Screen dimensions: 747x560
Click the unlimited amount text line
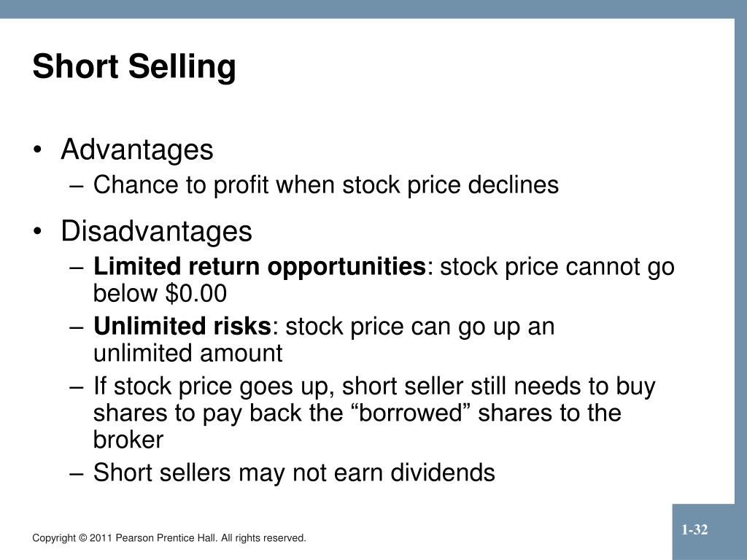click(x=187, y=354)
